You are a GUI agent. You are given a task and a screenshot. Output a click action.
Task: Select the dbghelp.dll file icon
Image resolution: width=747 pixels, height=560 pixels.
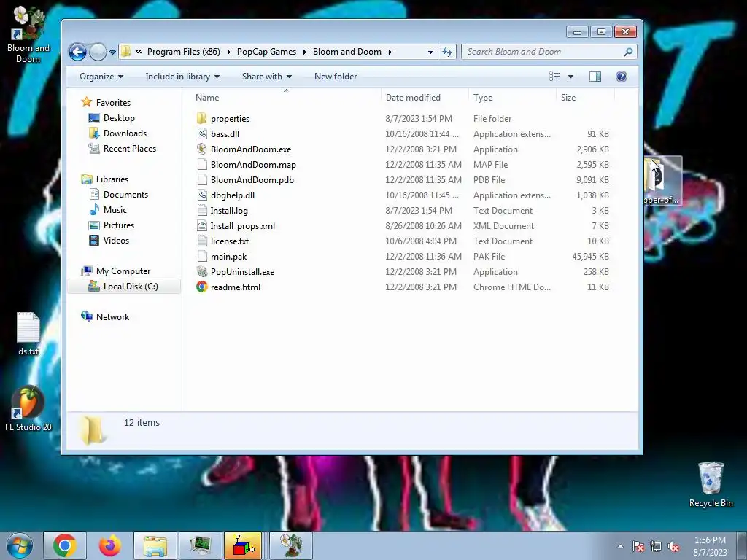(202, 195)
